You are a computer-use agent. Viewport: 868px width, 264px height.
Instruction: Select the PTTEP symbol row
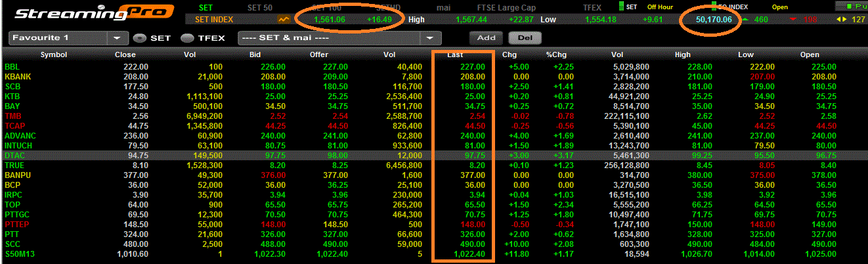click(434, 225)
